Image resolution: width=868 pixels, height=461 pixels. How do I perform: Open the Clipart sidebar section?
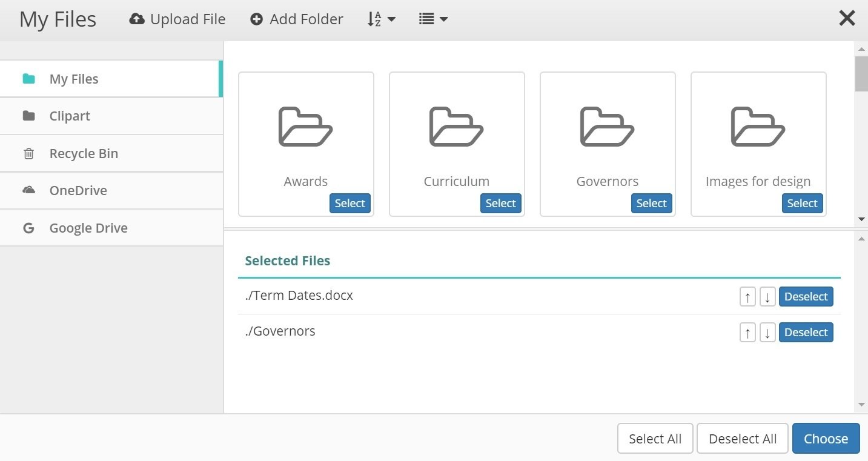111,116
